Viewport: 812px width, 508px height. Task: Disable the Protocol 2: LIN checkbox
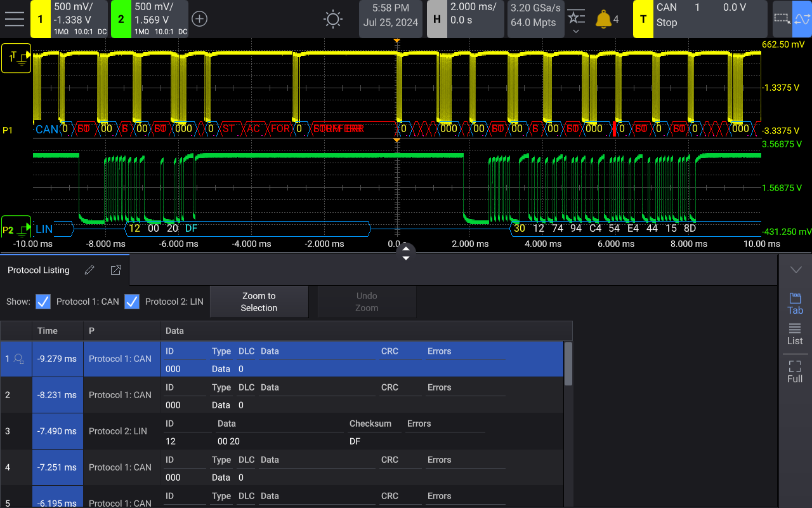pyautogui.click(x=131, y=302)
